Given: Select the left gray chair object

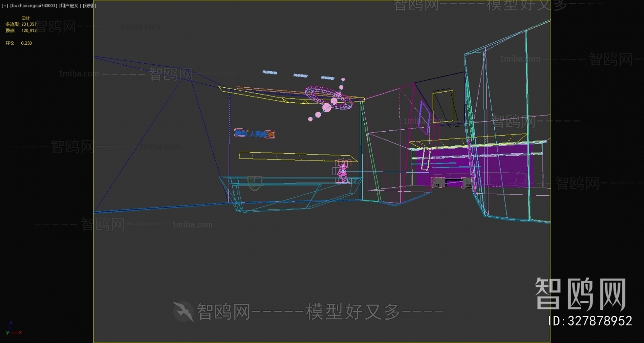Looking at the screenshot, I should pos(438,182).
